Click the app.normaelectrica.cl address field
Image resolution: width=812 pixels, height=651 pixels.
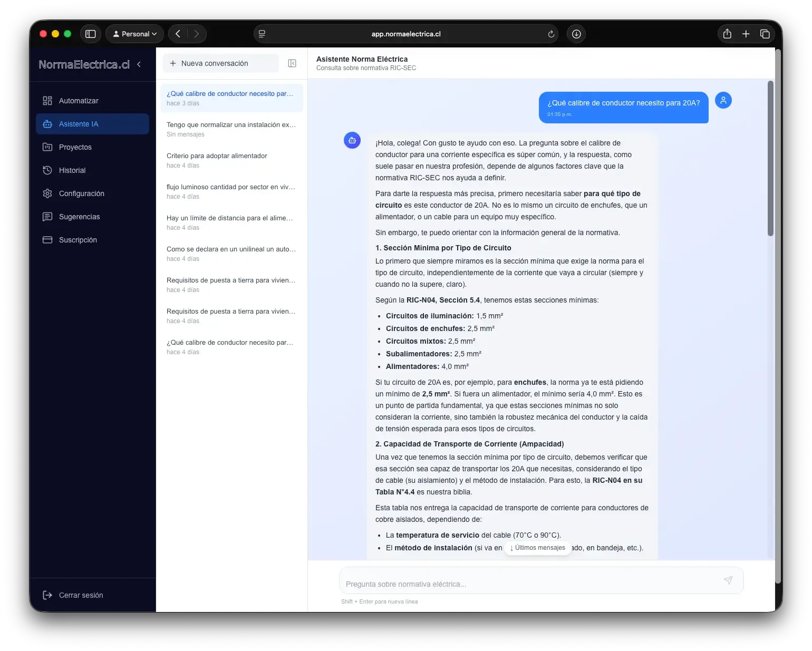406,34
